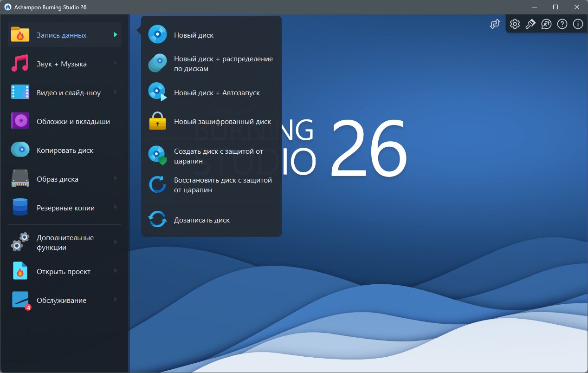The width and height of the screenshot is (588, 373).
Task: Click the question mark help icon
Action: (x=562, y=24)
